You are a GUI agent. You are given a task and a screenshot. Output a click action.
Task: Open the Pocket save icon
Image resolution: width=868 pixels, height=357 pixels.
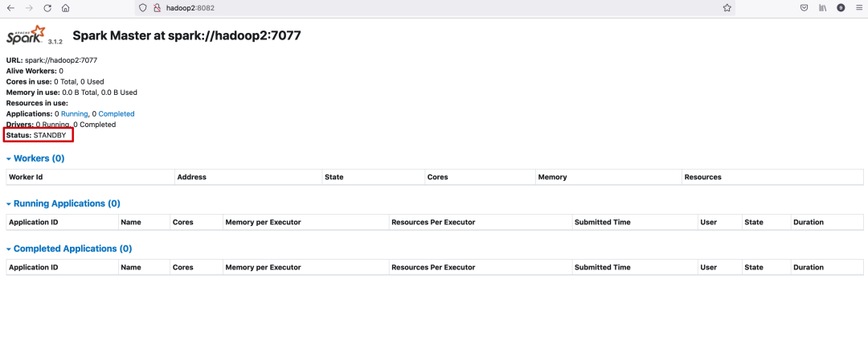[x=805, y=8]
